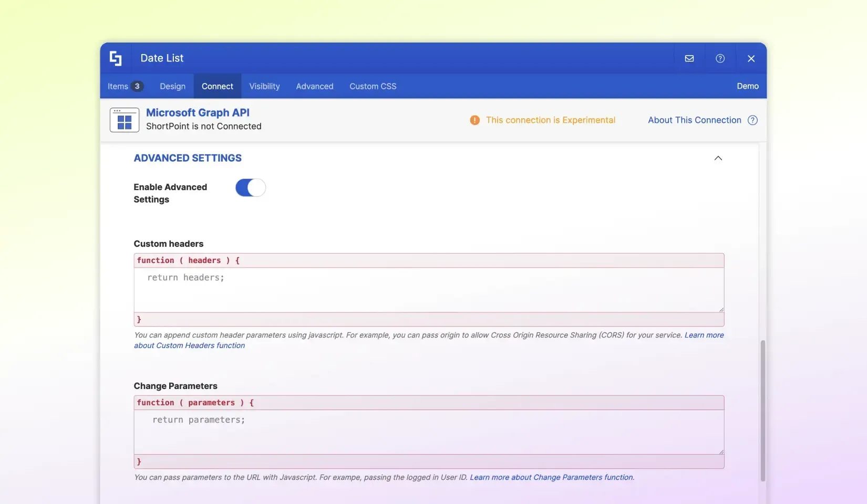867x504 pixels.
Task: Click inside the Custom headers code field
Action: coord(429,290)
